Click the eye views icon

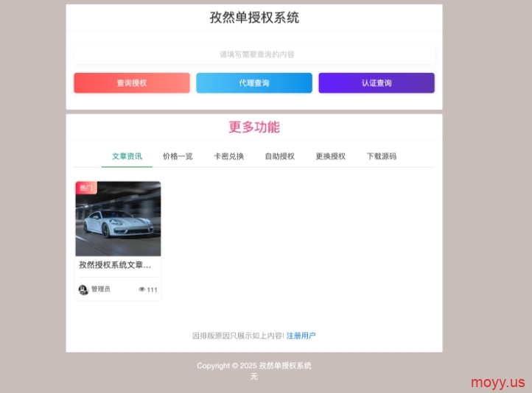[142, 289]
